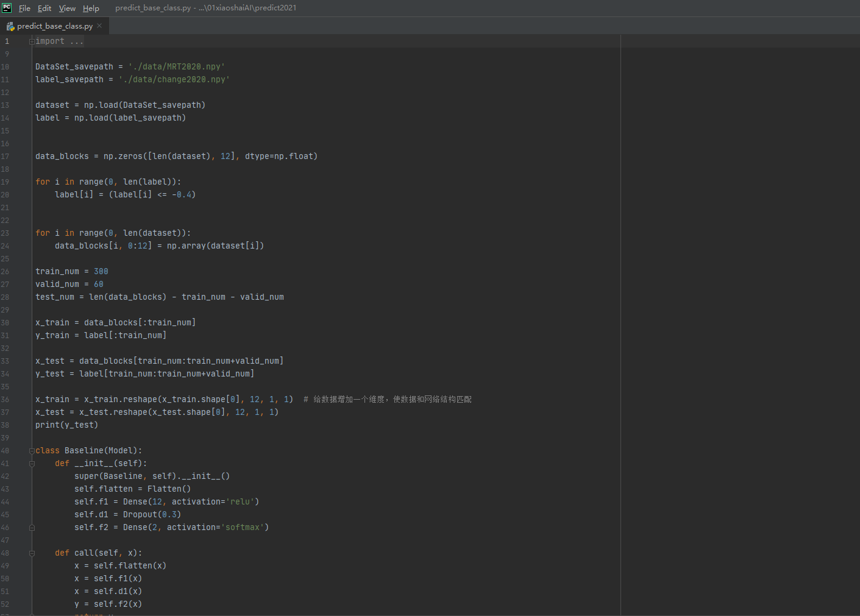
Task: Expand the folded import block
Action: (x=32, y=41)
